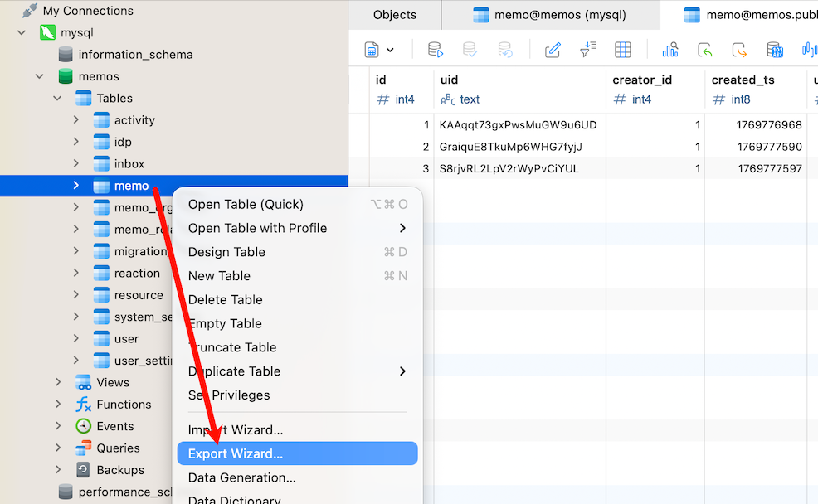
Task: Switch to grid view icon
Action: tap(623, 51)
